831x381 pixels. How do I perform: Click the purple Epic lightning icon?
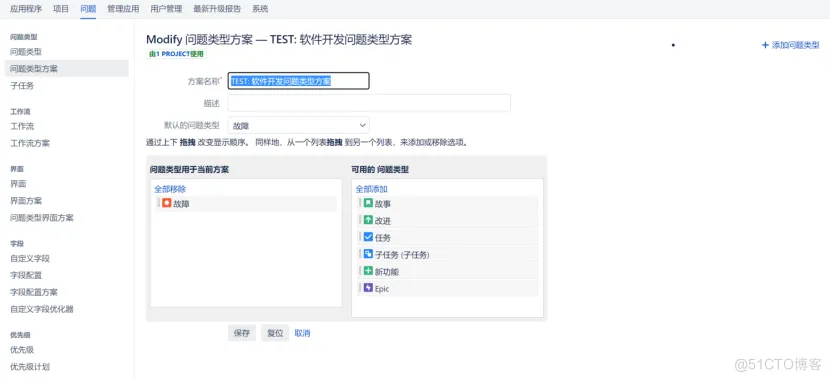(x=368, y=288)
